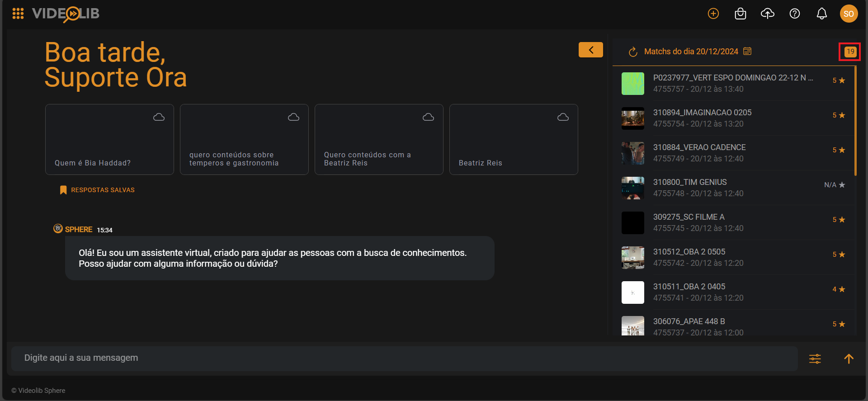The image size is (868, 401).
Task: Click 5 star rating of 306076_APAE 448 B
Action: tap(839, 324)
